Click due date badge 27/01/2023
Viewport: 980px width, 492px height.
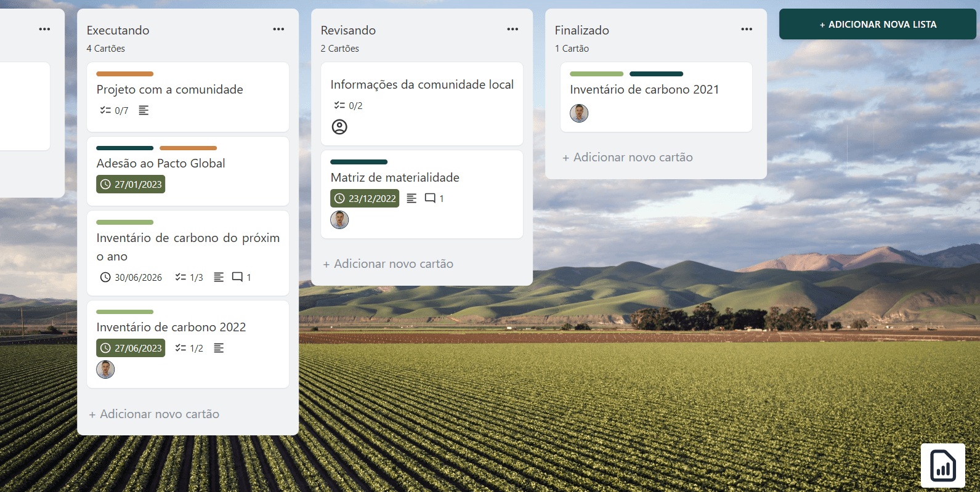pos(131,184)
